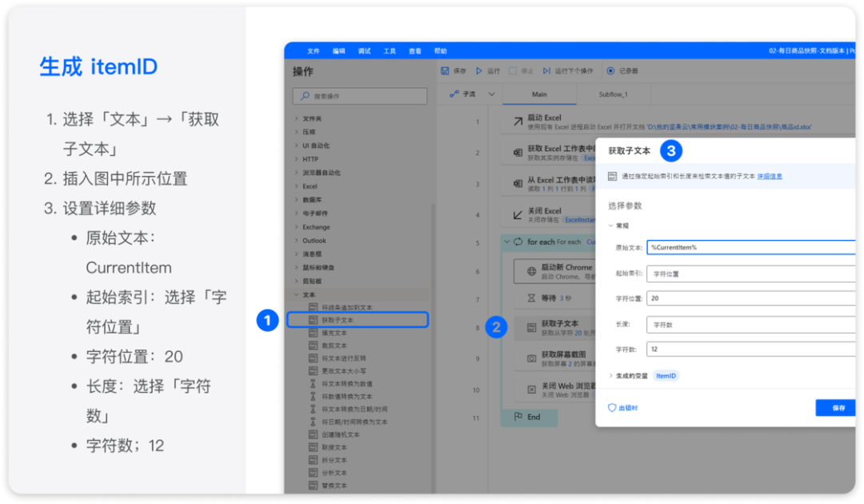Click the loop icon of the for each step

click(518, 242)
